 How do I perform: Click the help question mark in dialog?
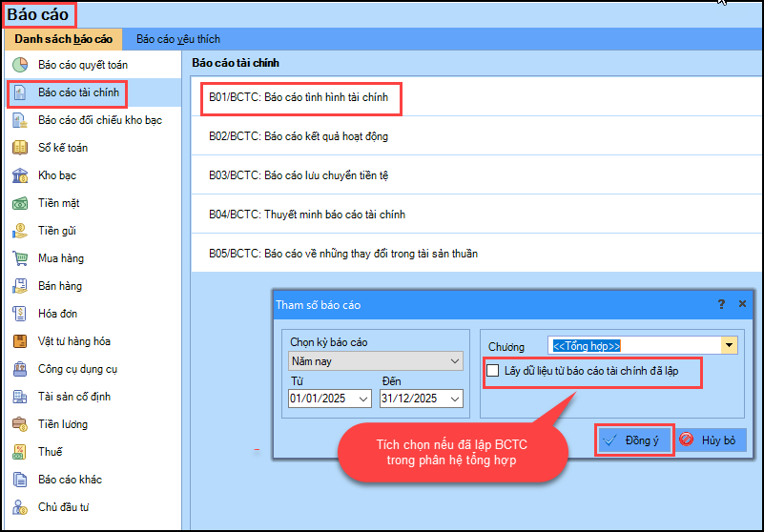721,304
